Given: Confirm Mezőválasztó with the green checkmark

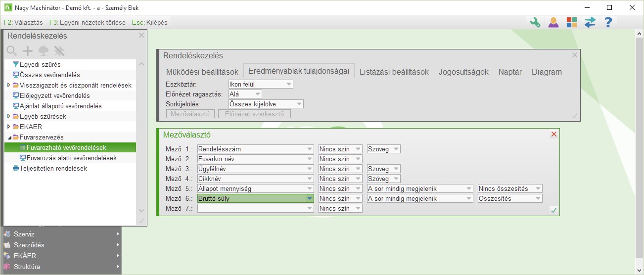Looking at the screenshot, I should pos(554,210).
